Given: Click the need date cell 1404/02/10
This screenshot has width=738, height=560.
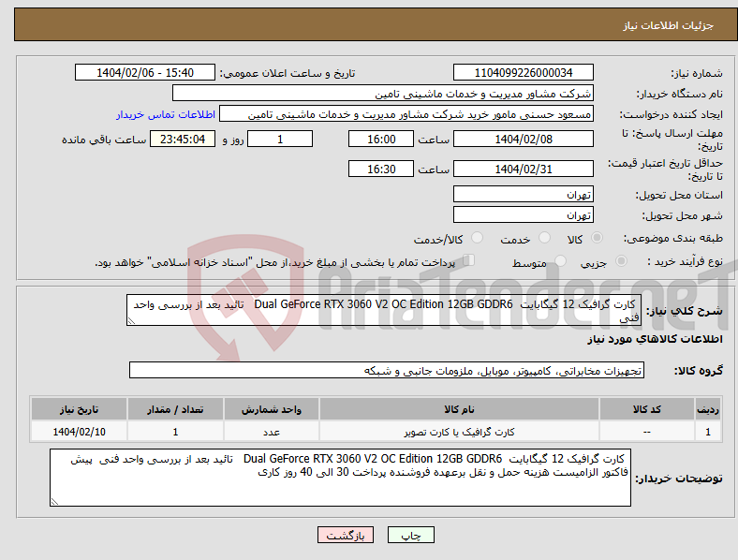Looking at the screenshot, I should point(79,432).
